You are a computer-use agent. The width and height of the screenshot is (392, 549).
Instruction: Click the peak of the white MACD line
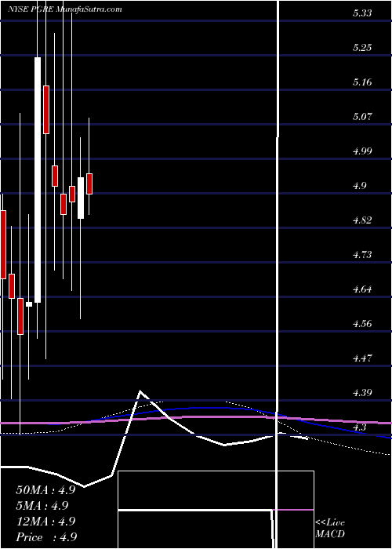(x=140, y=391)
